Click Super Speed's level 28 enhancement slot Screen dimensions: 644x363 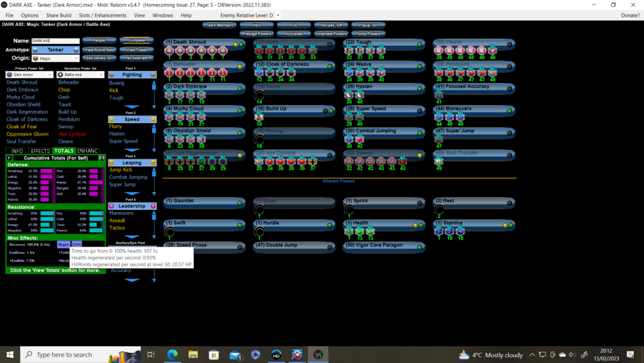tap(348, 117)
